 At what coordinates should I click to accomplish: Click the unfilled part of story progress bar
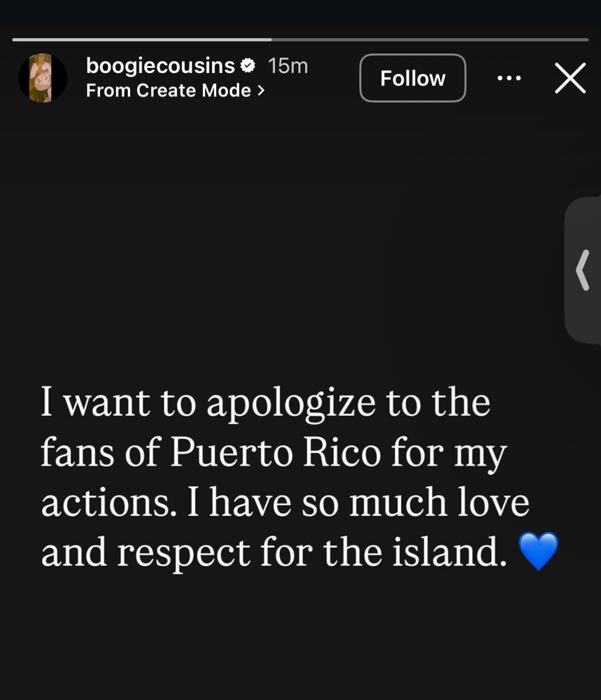point(429,40)
